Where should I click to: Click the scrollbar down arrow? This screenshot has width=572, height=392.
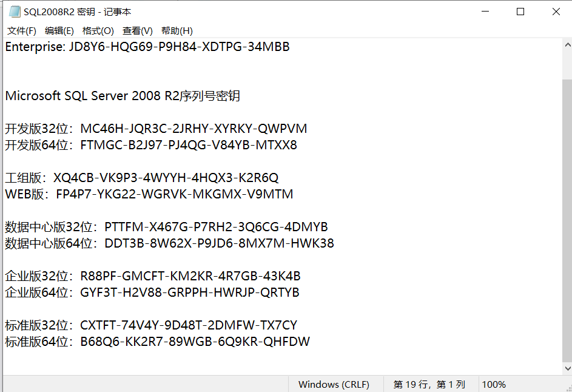(567, 368)
